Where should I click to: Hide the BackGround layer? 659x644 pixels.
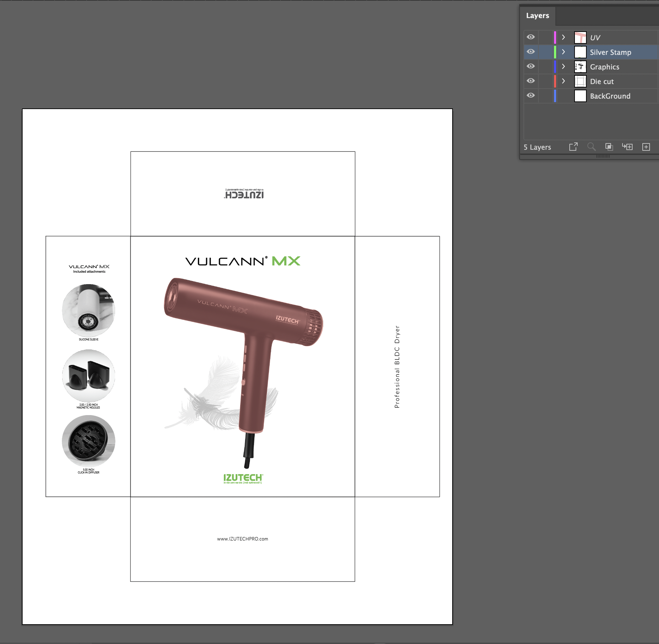530,96
